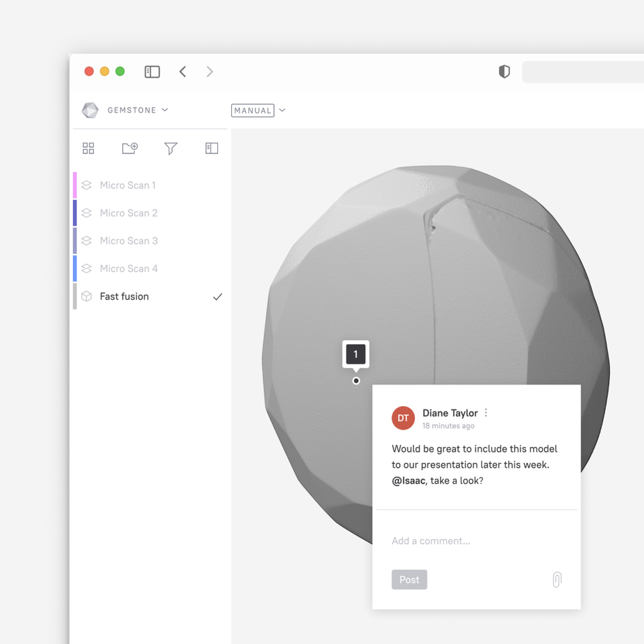Click the paperclip attachment icon

coord(557,579)
